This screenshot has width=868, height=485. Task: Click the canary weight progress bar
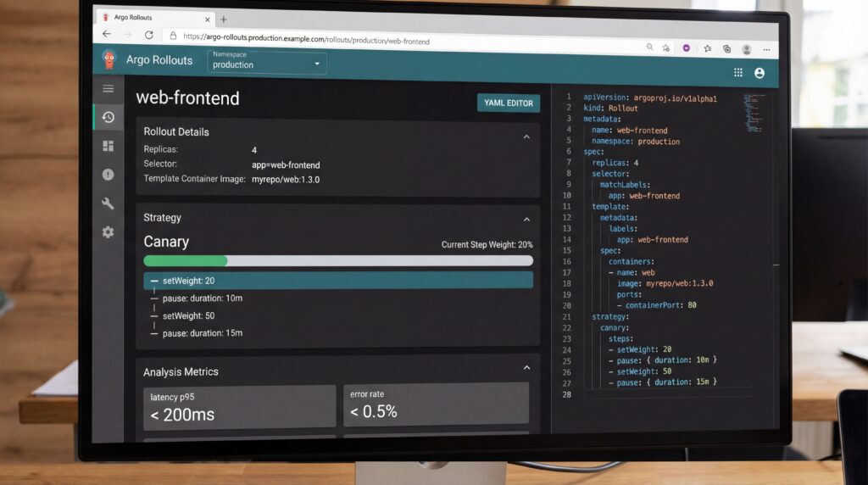[x=338, y=260]
